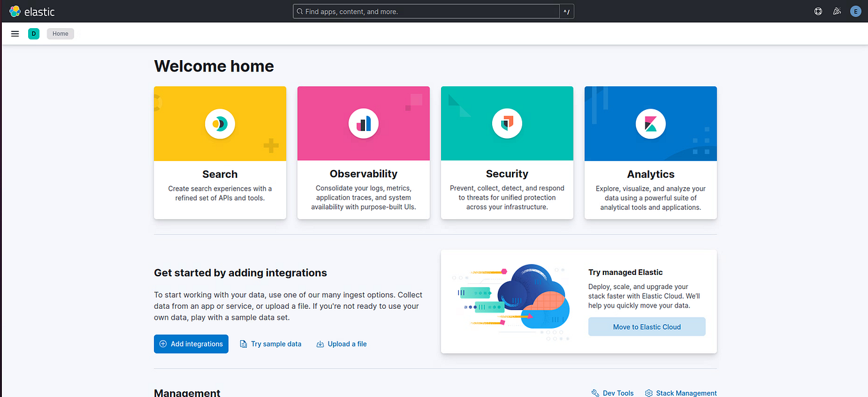Open the newsfeed notifications icon
The image size is (868, 397).
(x=837, y=11)
